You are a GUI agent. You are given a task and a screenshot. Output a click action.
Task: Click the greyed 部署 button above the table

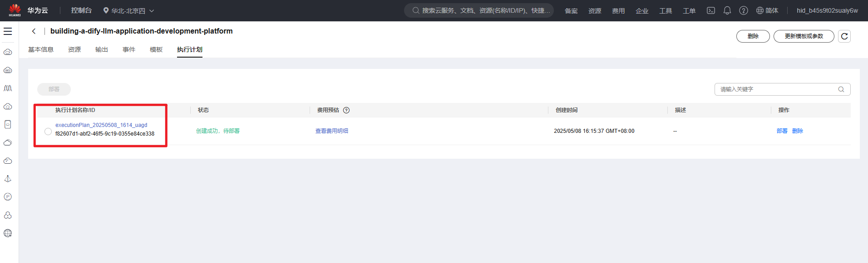click(x=54, y=89)
